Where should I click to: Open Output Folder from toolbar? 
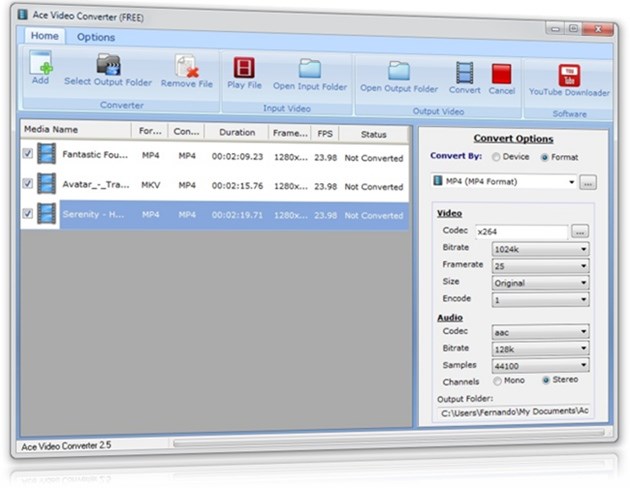tap(399, 71)
